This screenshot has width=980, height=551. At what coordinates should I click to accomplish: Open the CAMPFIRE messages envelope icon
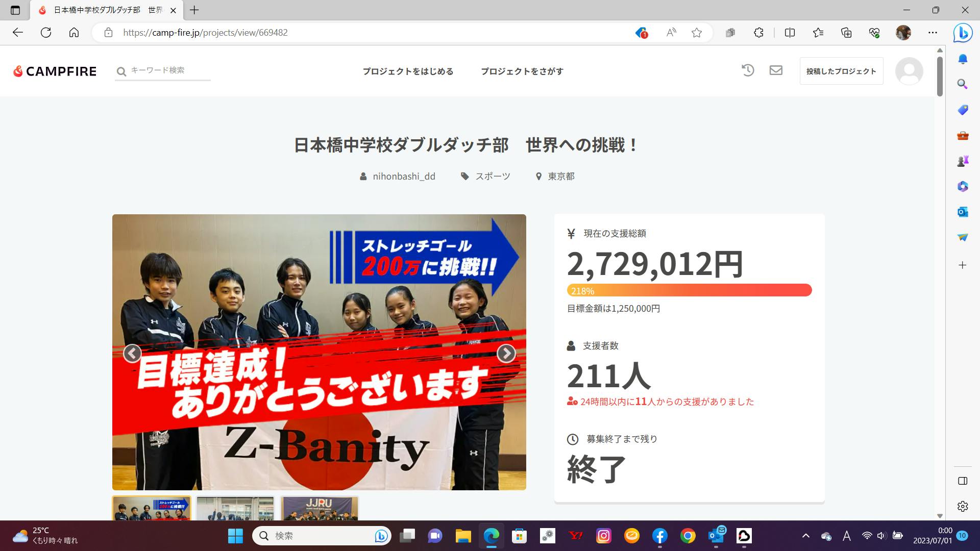(776, 70)
